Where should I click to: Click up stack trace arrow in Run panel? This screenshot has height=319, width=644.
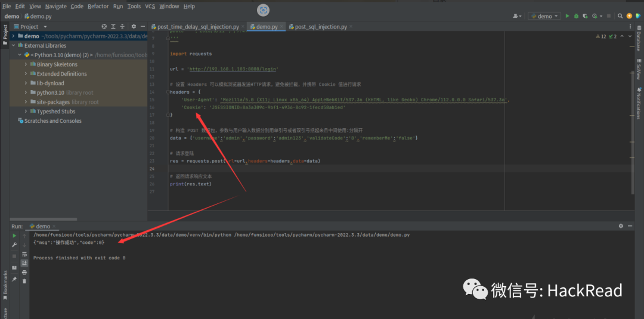(24, 236)
